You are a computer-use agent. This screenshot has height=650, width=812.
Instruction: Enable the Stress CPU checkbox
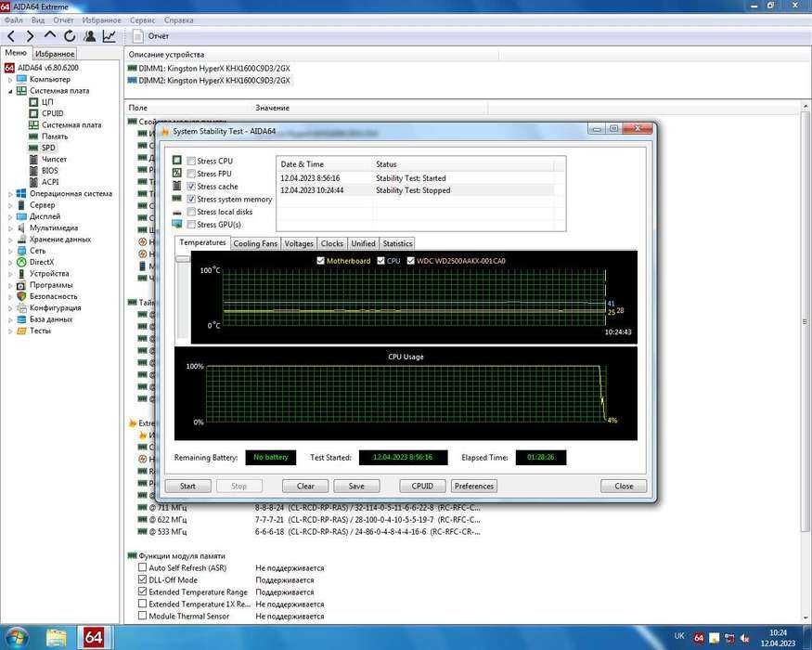191,162
